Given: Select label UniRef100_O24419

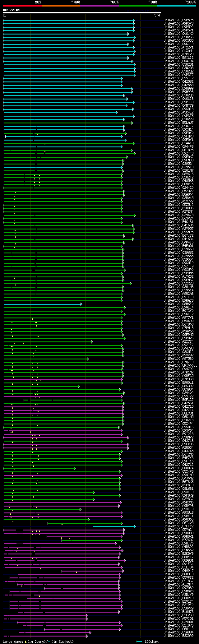Looking at the screenshot, I should pos(178,143).
